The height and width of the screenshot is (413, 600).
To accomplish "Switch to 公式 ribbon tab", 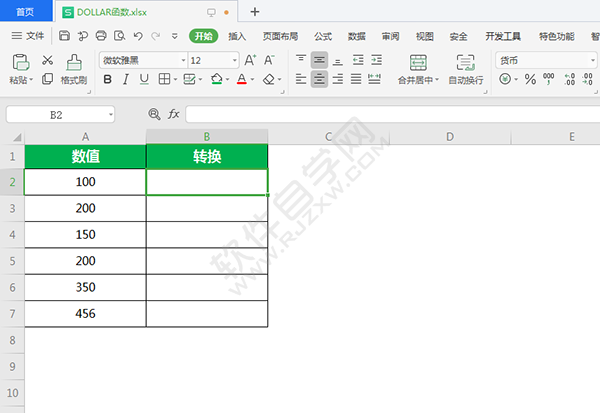I will [x=323, y=36].
